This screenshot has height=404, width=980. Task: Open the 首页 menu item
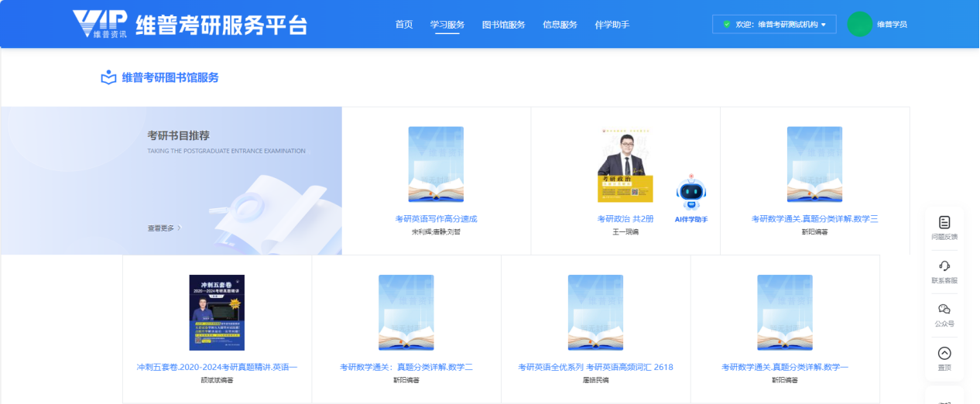tap(404, 25)
